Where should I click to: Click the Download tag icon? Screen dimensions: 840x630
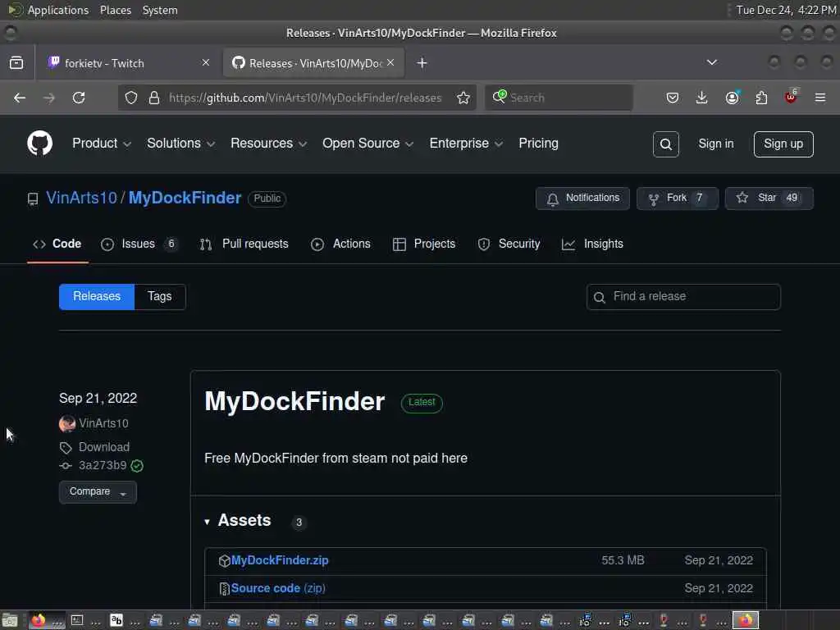66,447
